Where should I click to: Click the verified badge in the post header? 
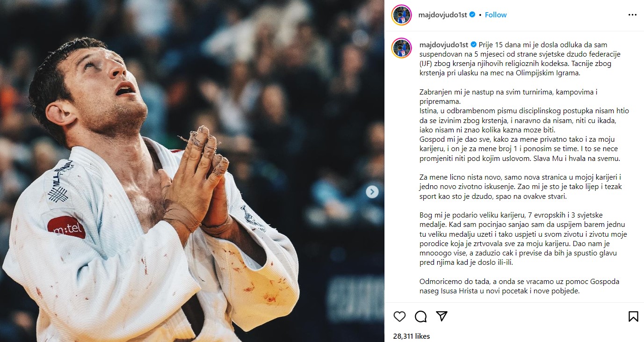click(472, 15)
